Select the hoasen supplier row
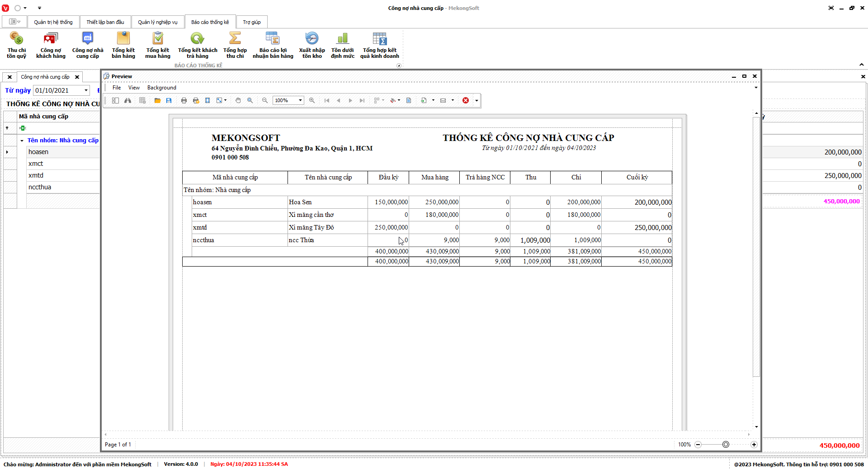Viewport: 868px width, 469px height. click(x=38, y=152)
